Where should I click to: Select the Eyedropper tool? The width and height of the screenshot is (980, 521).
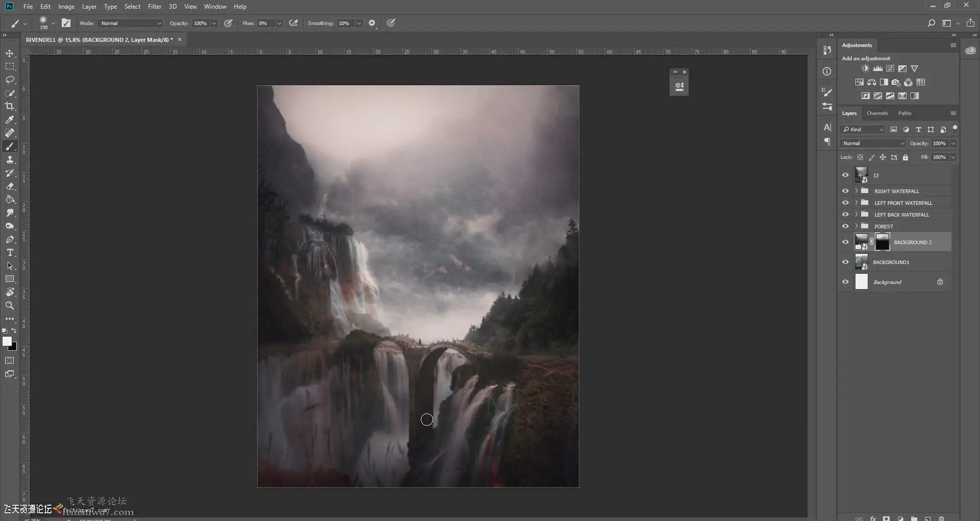tap(10, 120)
